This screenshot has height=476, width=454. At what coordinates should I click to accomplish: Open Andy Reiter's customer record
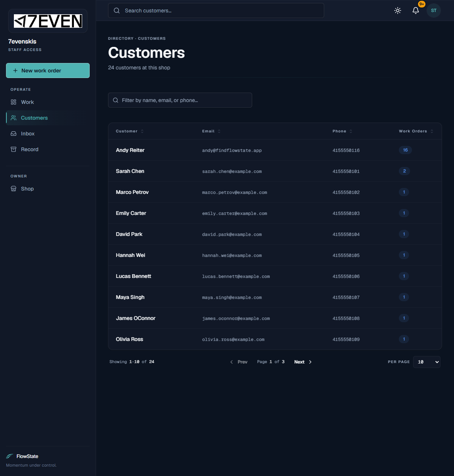[130, 150]
